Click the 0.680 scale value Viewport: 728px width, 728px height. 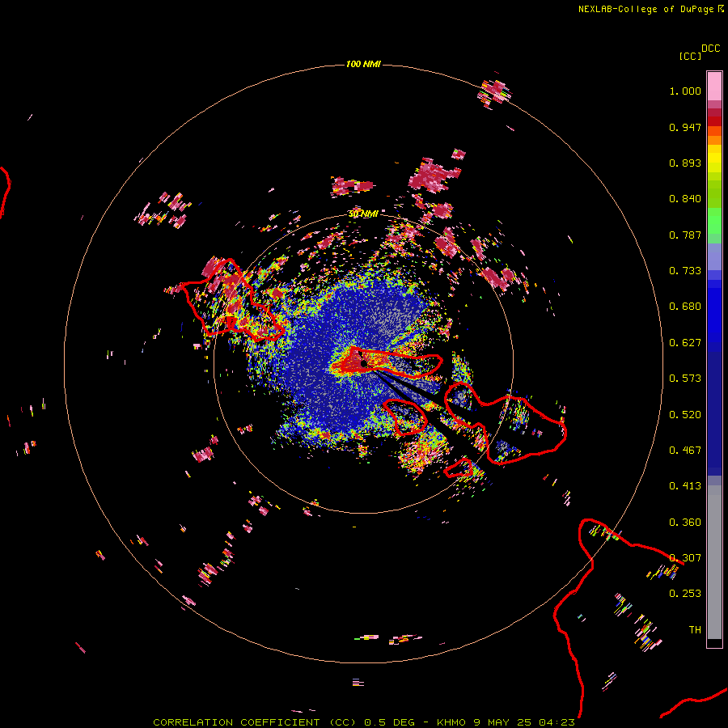click(x=685, y=307)
